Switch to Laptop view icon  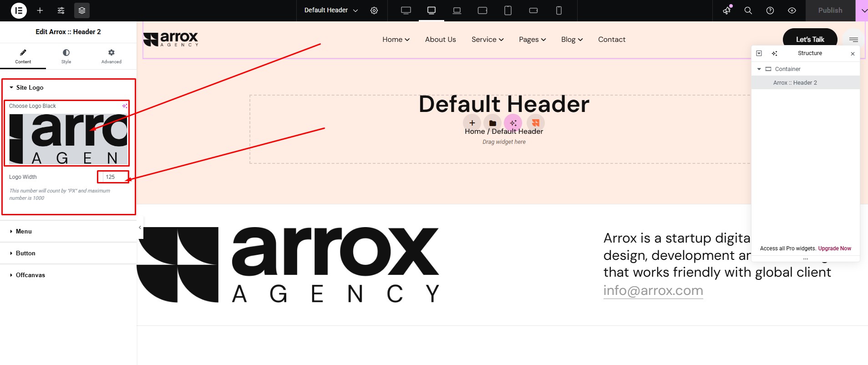[x=457, y=10]
